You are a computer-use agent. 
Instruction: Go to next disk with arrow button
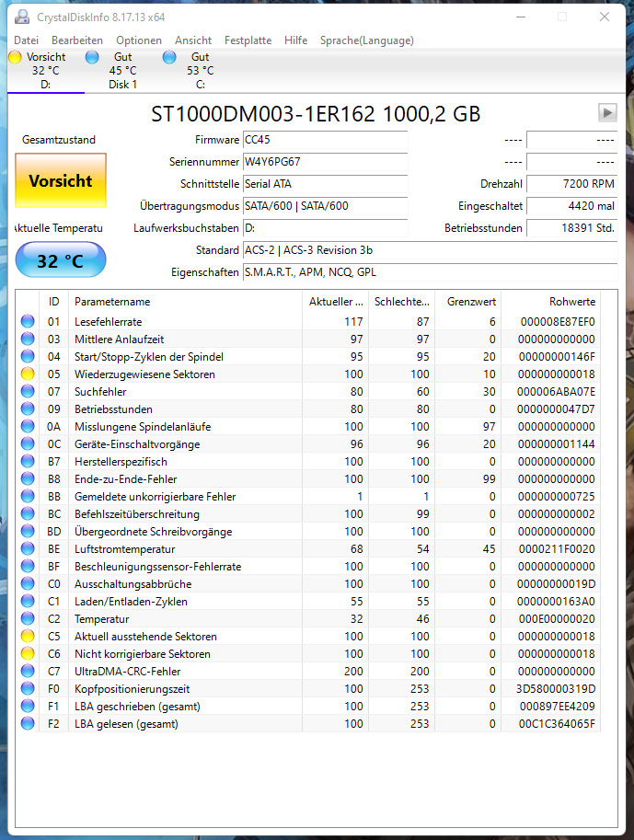607,113
